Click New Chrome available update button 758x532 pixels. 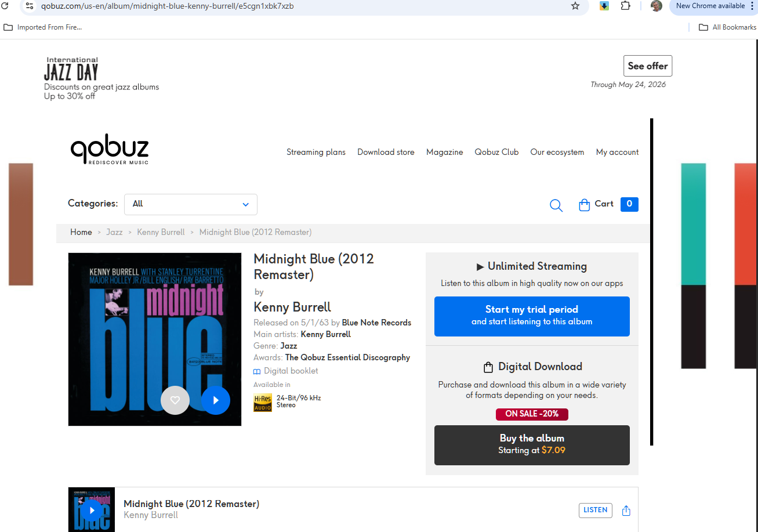click(x=710, y=6)
